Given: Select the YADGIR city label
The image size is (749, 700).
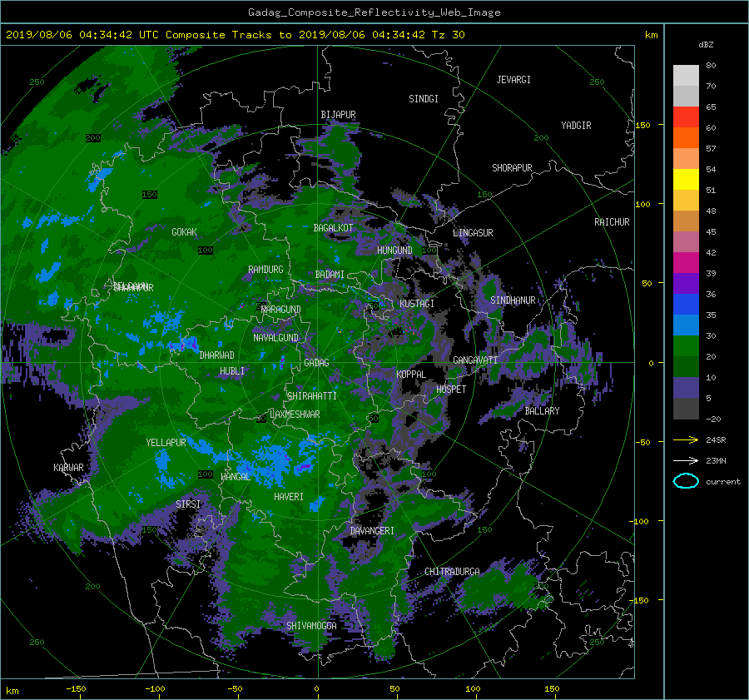Looking at the screenshot, I should tap(576, 126).
